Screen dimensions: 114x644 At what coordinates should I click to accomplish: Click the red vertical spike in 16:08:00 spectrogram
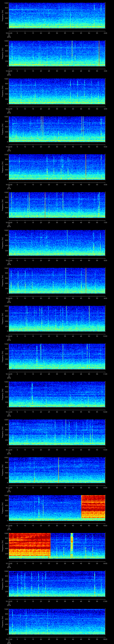[x=86, y=280]
